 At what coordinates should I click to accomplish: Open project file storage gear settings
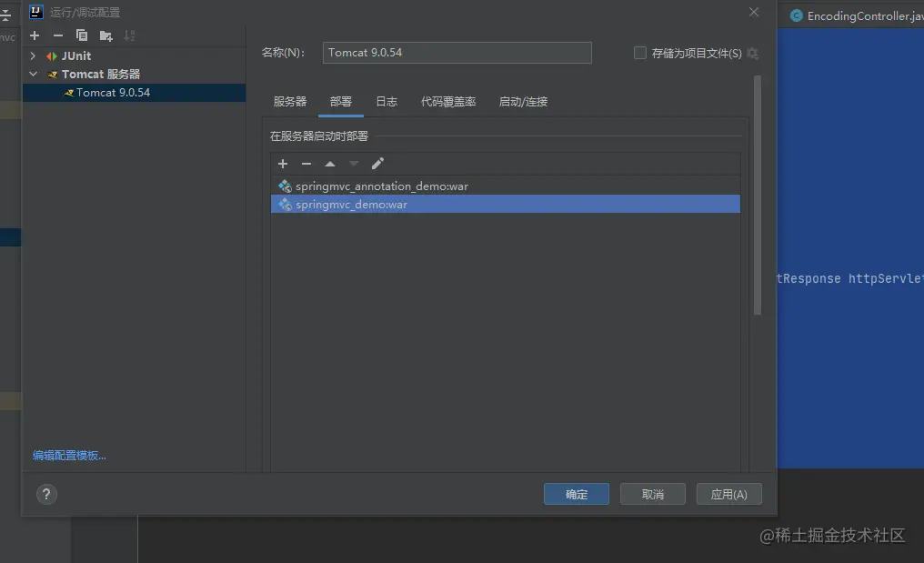752,53
